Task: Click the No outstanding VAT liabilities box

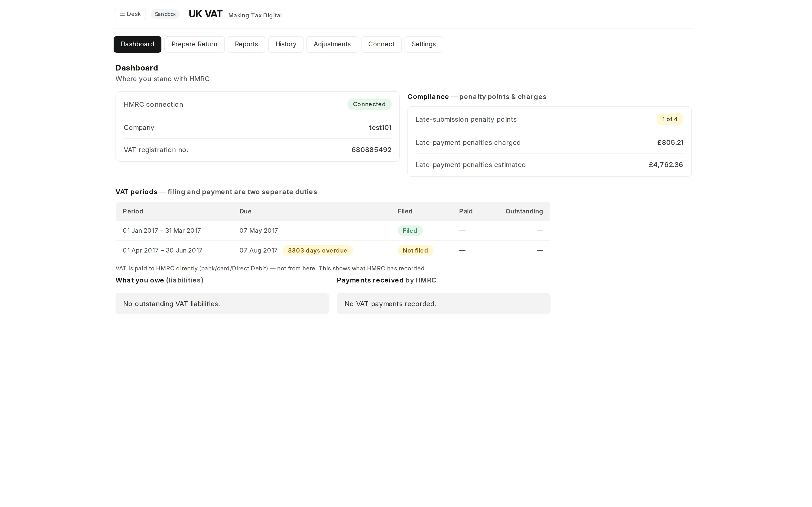Action: pos(222,303)
